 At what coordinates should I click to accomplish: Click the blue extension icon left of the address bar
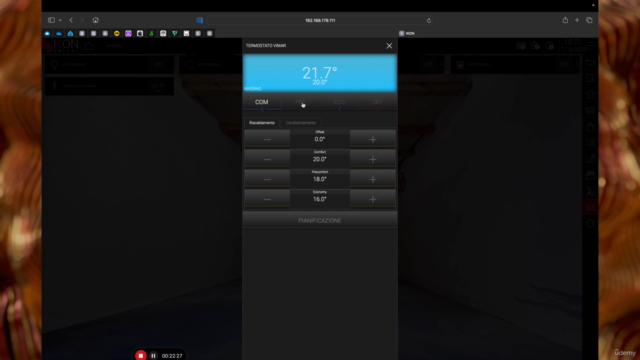point(200,20)
